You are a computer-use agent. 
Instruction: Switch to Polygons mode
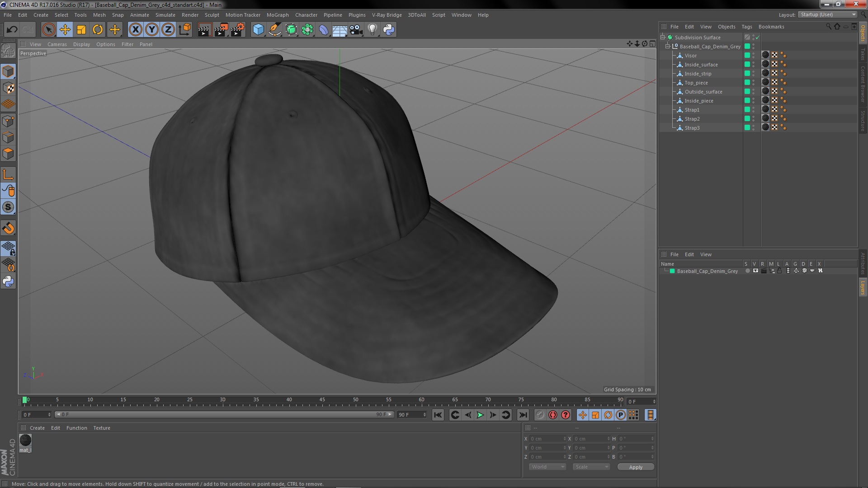[x=8, y=154]
